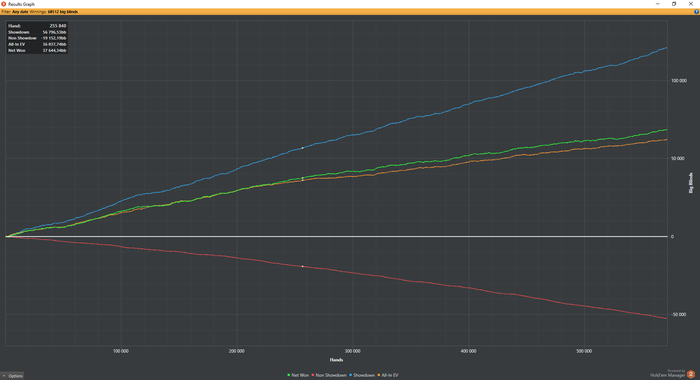Click the Hand 255 840 tooltip row
Viewport: 700px width, 380px height.
37,26
